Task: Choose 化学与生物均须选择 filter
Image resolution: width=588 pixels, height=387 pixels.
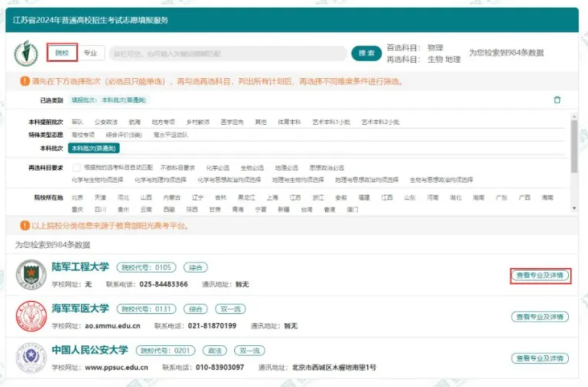Action: click(x=97, y=180)
